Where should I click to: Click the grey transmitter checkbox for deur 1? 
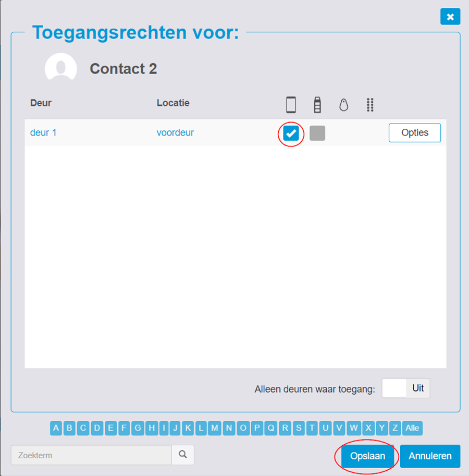pyautogui.click(x=317, y=133)
